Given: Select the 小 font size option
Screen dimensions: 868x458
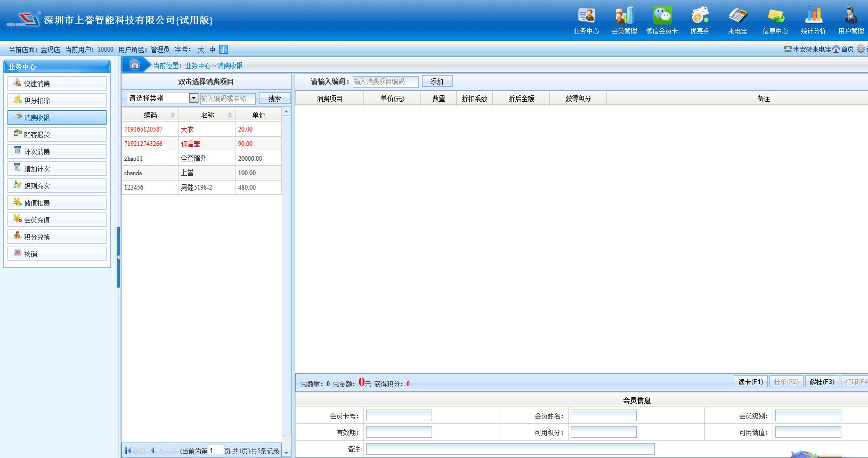Looking at the screenshot, I should 223,50.
